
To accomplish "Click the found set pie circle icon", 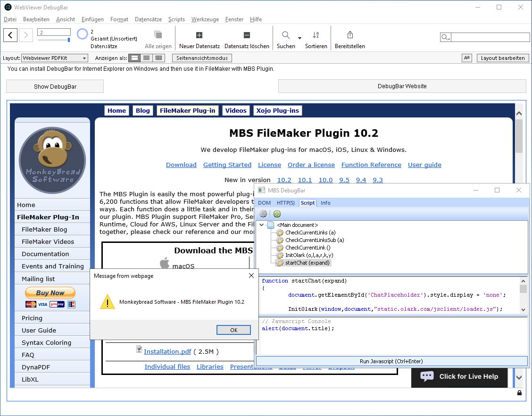I will (x=83, y=34).
